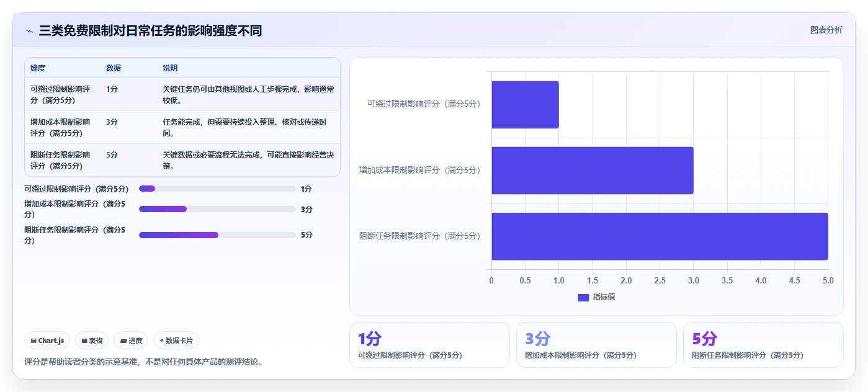Click the 5分 value after the third progress bar
Viewport: 868px width, 392px height.
306,235
